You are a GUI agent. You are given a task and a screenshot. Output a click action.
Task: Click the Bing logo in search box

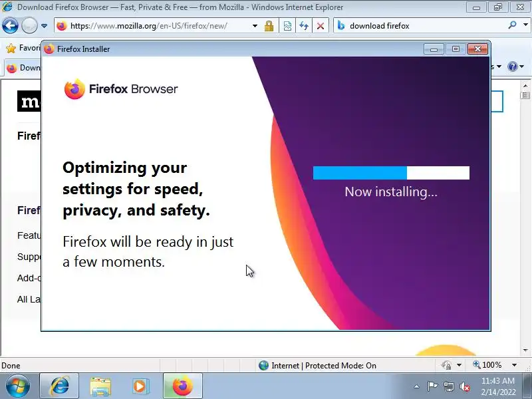[341, 25]
